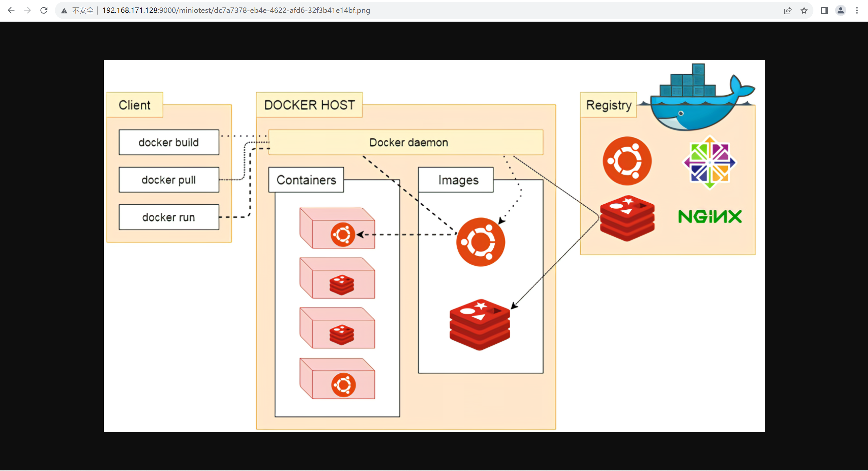Screen dimensions: 868x471
Task: Click the 'Registry' label
Action: [x=609, y=105]
